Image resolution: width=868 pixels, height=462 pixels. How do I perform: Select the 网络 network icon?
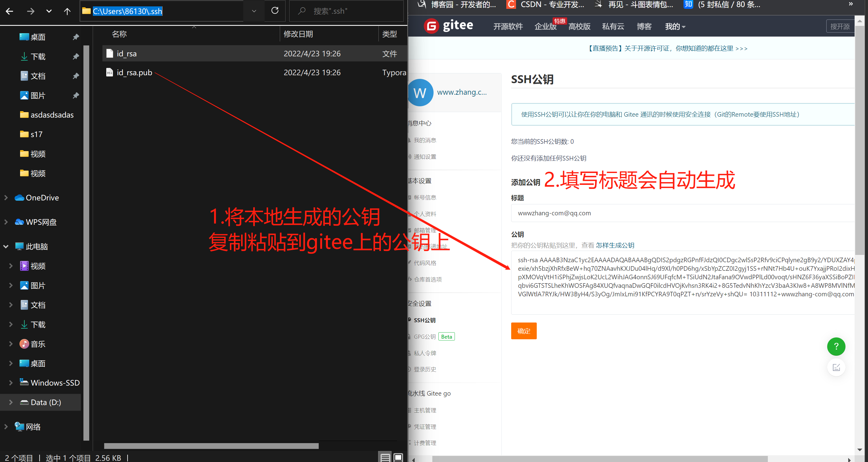[x=19, y=427]
